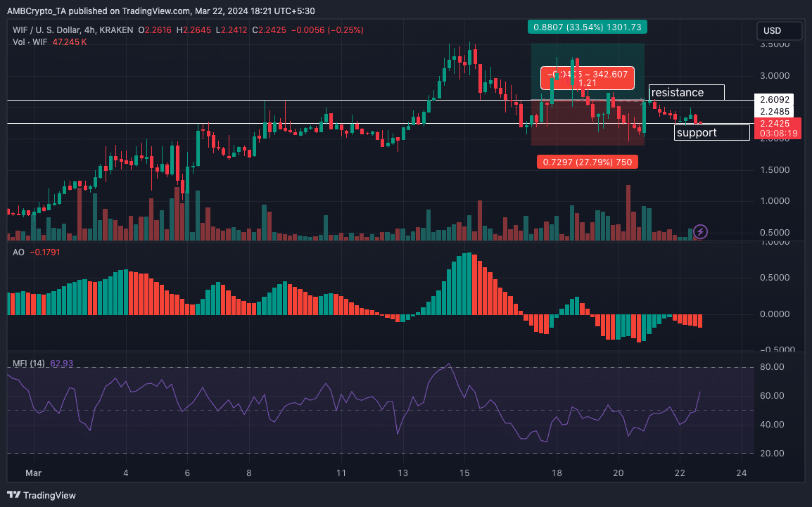Screen dimensions: 812x507
Task: Click the TradingView logo at bottom left
Action: point(42,495)
